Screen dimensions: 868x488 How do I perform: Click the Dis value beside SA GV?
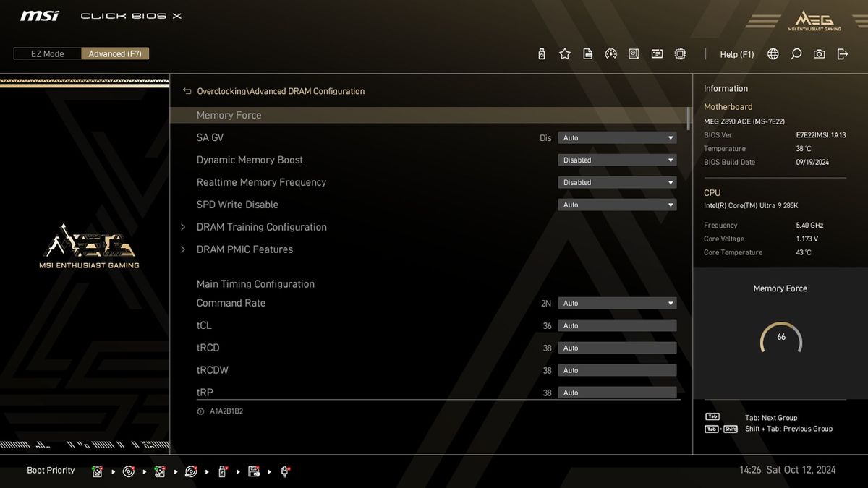coord(545,138)
